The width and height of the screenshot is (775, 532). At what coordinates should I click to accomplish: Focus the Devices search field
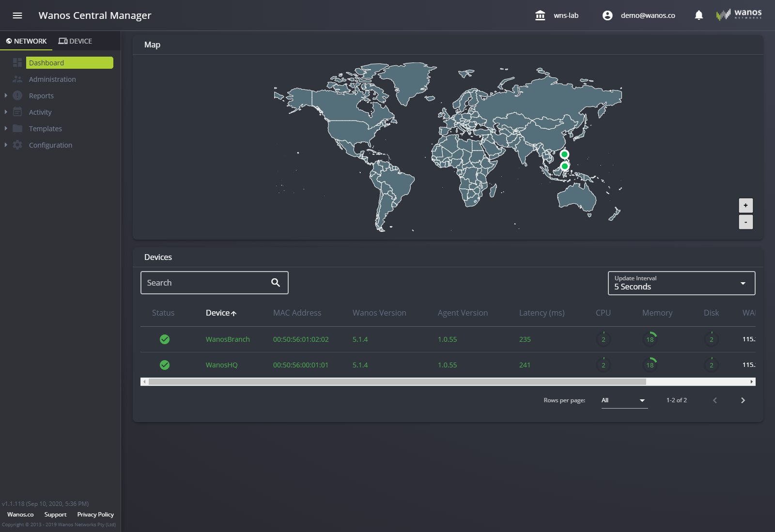215,283
